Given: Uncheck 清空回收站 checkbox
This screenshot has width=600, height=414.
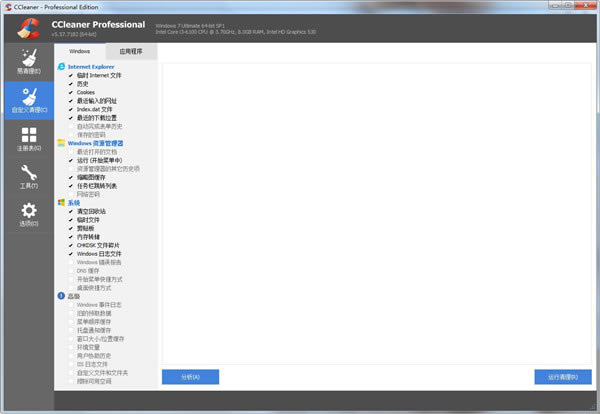Looking at the screenshot, I should 71,211.
